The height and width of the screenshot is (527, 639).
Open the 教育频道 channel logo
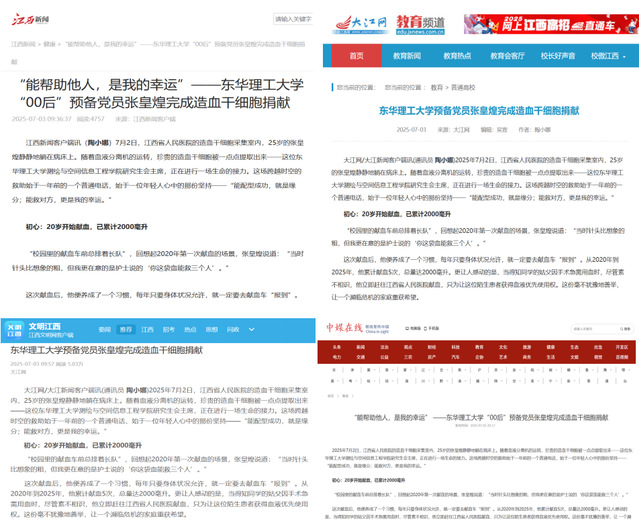(420, 24)
